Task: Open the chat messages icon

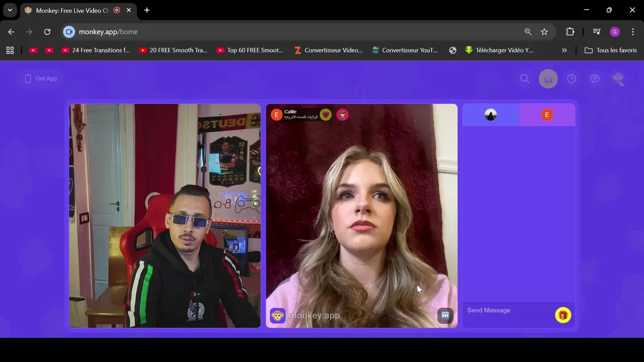Action: 595,79
